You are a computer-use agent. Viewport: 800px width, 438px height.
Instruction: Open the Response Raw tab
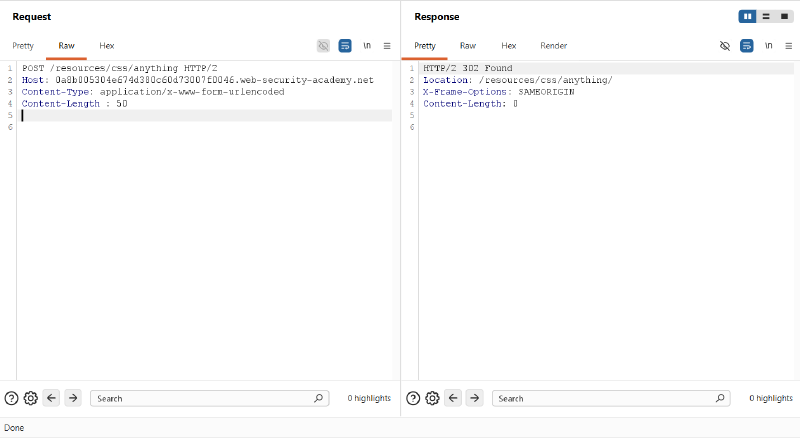coord(468,46)
